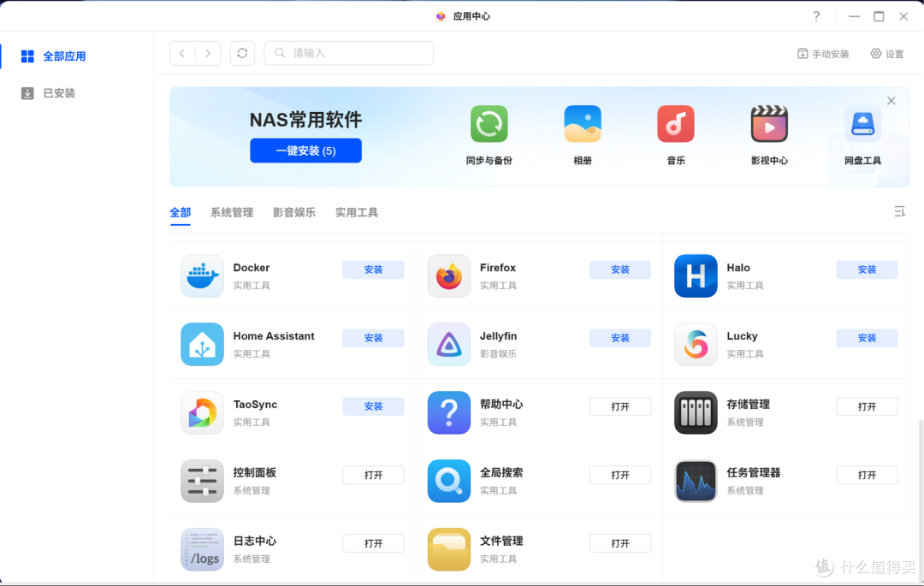This screenshot has height=586, width=924.
Task: Select the 音乐 music icon in banner
Action: [676, 124]
